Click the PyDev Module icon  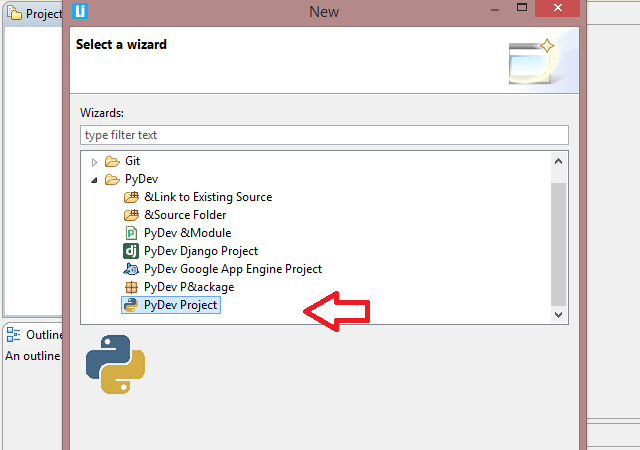pos(130,233)
